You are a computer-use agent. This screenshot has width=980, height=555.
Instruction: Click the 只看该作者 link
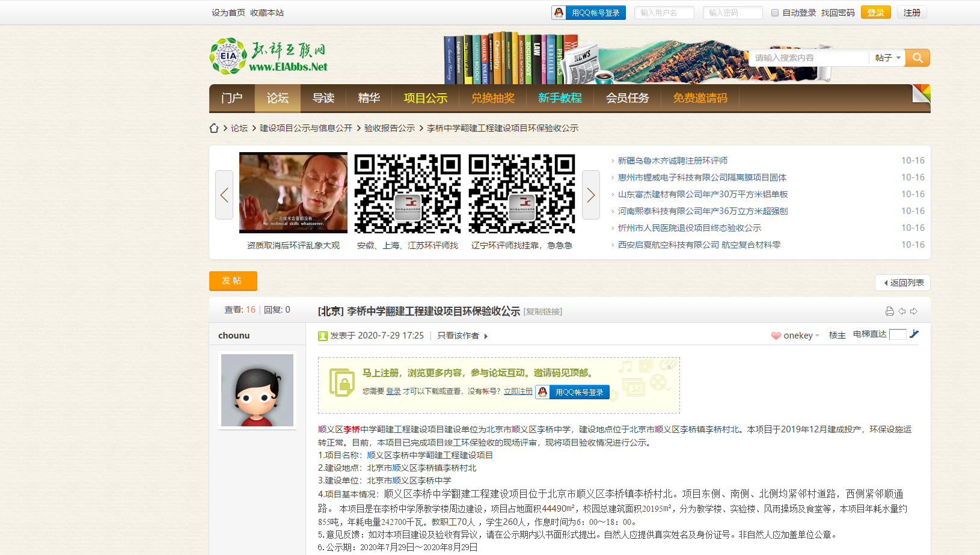click(458, 336)
